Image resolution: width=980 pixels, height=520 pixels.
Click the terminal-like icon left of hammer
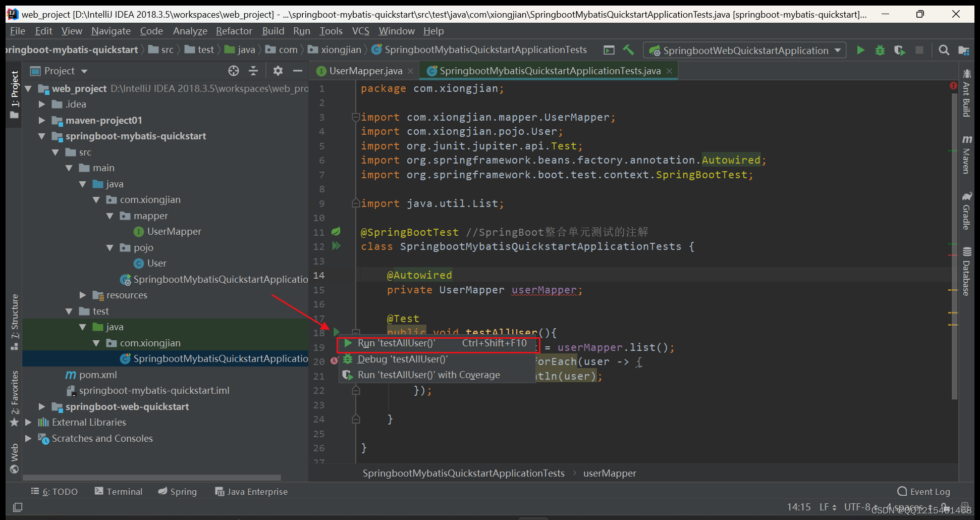[609, 50]
